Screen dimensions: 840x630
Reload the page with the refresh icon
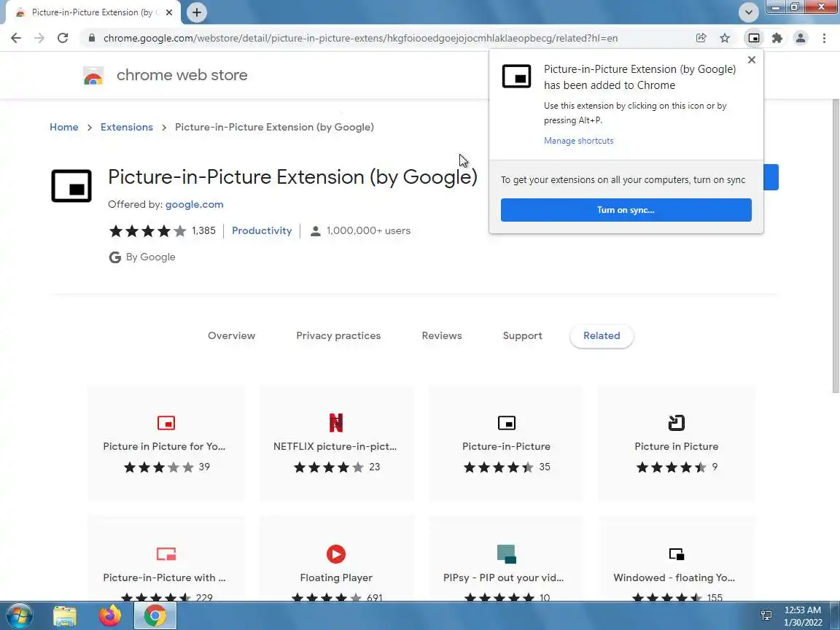[x=63, y=38]
